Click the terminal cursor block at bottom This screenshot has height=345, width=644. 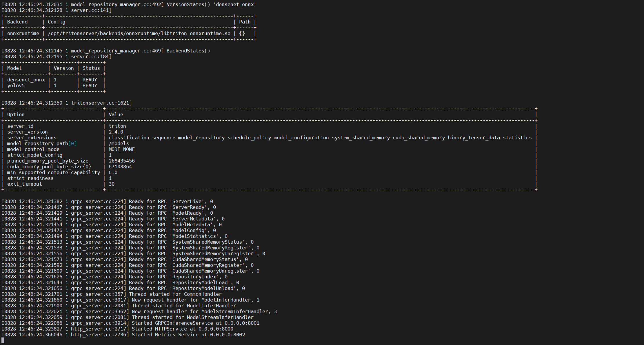tap(3, 341)
